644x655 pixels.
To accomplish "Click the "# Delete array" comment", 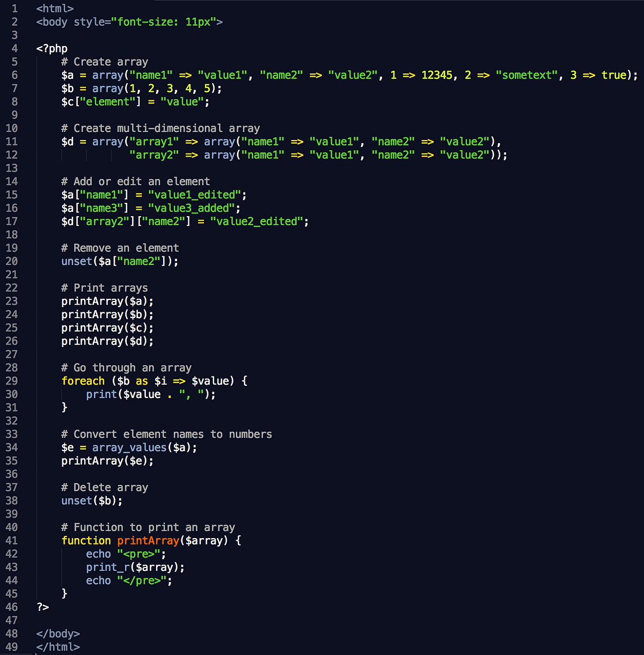I will click(105, 488).
